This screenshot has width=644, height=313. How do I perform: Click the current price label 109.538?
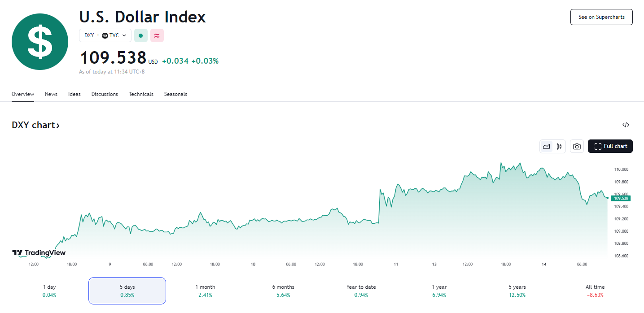coord(622,198)
